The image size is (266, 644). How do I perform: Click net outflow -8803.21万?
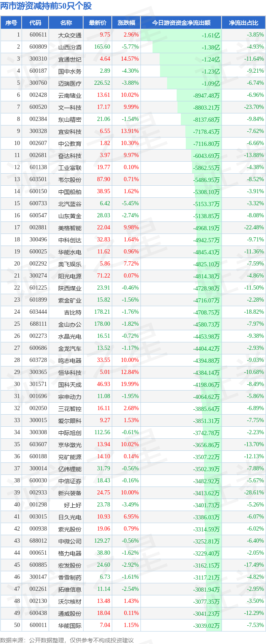[x=207, y=107]
